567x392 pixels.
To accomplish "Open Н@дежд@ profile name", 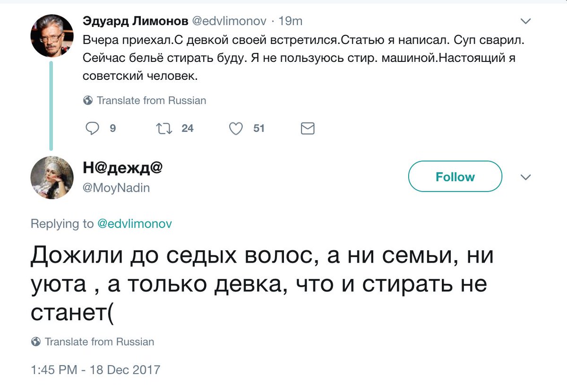I will pyautogui.click(x=122, y=168).
